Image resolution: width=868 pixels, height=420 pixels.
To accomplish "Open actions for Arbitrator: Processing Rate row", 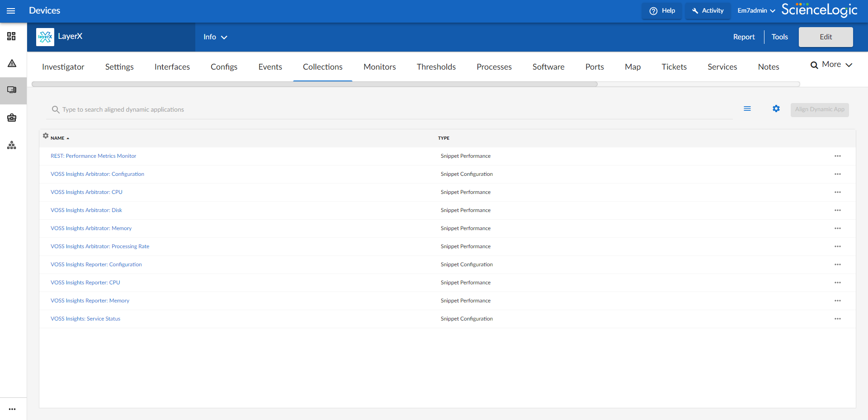I will click(838, 246).
